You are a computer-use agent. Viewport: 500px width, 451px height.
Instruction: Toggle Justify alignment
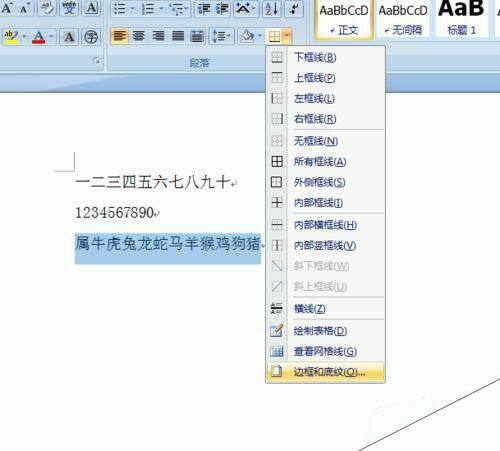(x=178, y=36)
